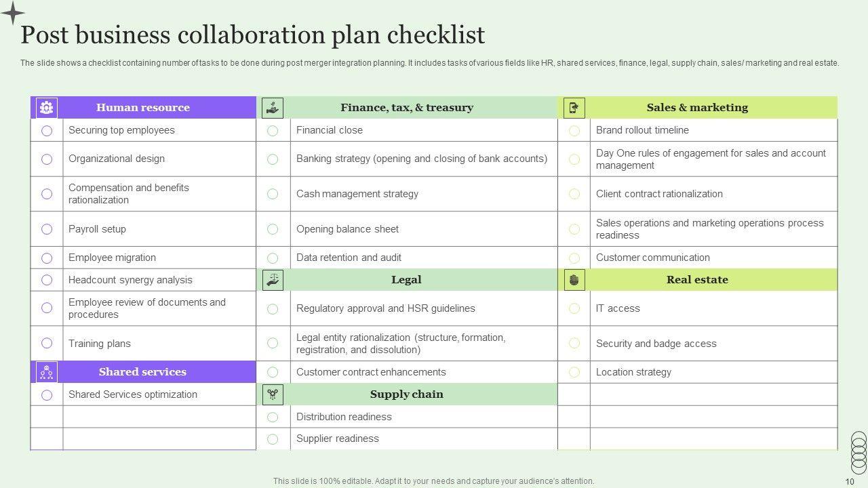Check the Brand rollout timeline circle
The width and height of the screenshot is (868, 488).
point(574,131)
